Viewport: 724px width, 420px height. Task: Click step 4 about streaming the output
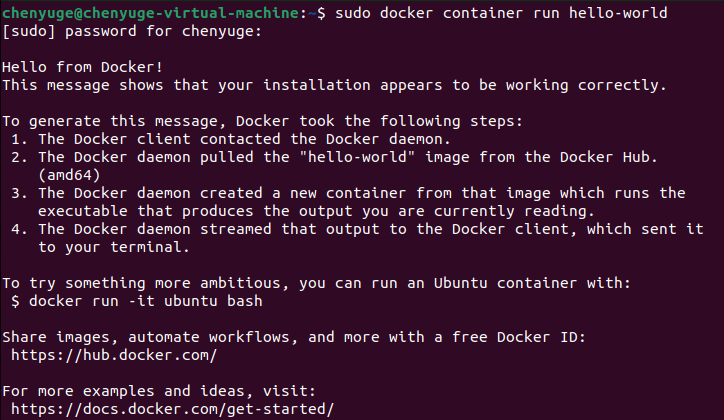pyautogui.click(x=370, y=229)
